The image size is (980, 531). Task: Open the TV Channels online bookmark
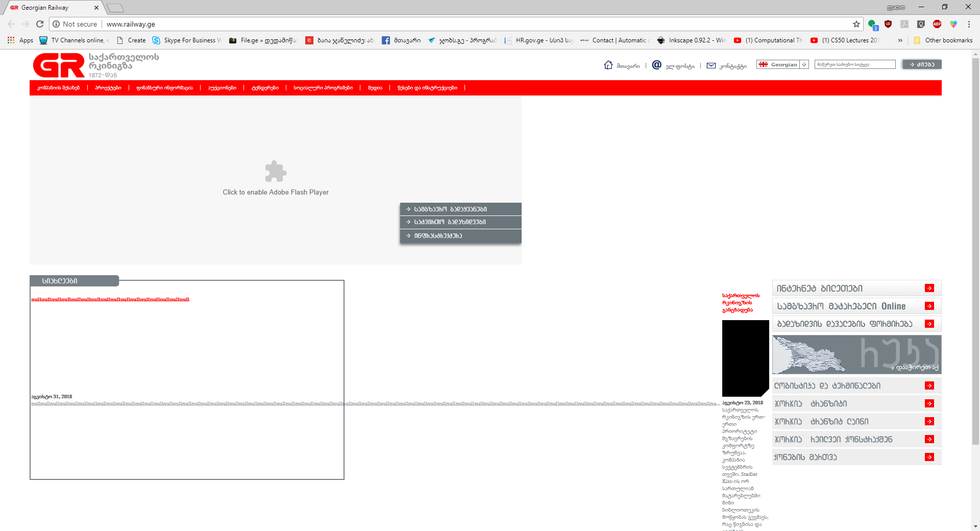point(75,40)
